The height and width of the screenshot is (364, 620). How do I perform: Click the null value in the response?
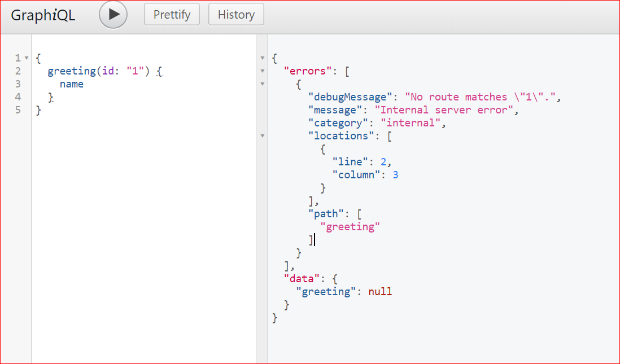[381, 292]
